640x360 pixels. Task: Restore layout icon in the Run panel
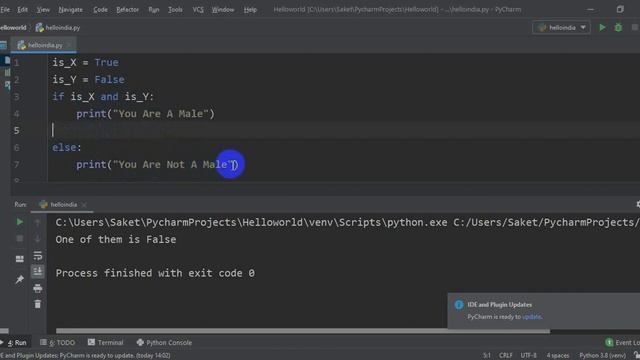pos(20,259)
